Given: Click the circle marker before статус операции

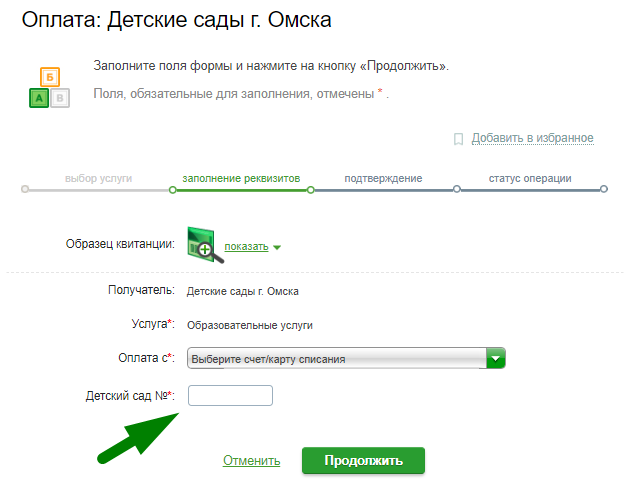Looking at the screenshot, I should [x=457, y=189].
